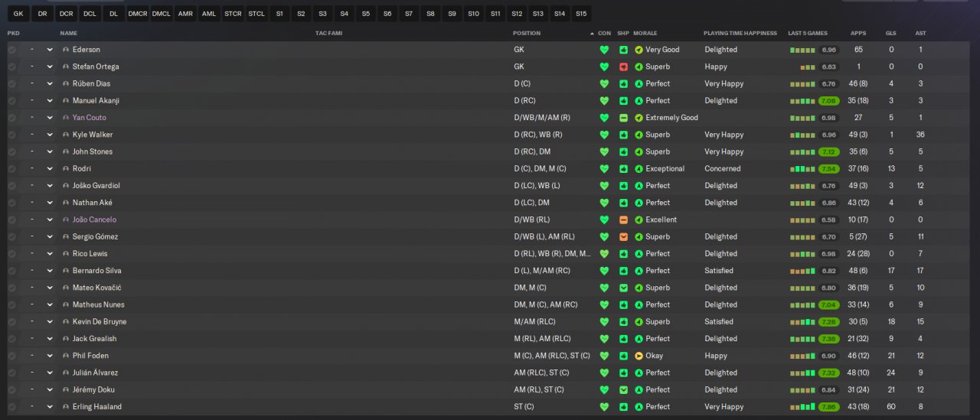Open Rodri's player info icon
Image resolution: width=980 pixels, height=420 pixels.
pos(66,168)
